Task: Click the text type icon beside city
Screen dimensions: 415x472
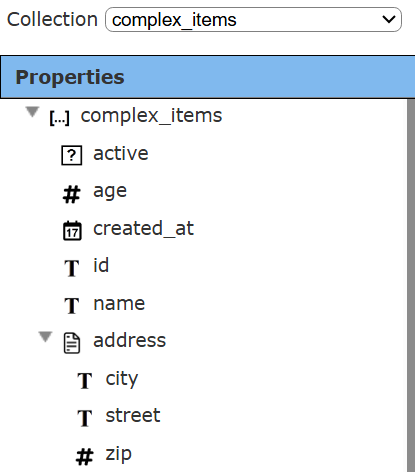Action: tap(85, 381)
